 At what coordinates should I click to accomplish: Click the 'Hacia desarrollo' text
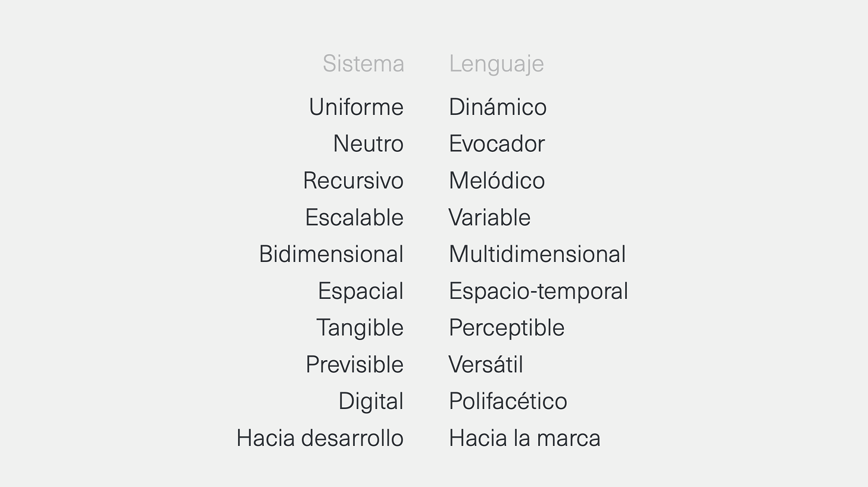[320, 438]
